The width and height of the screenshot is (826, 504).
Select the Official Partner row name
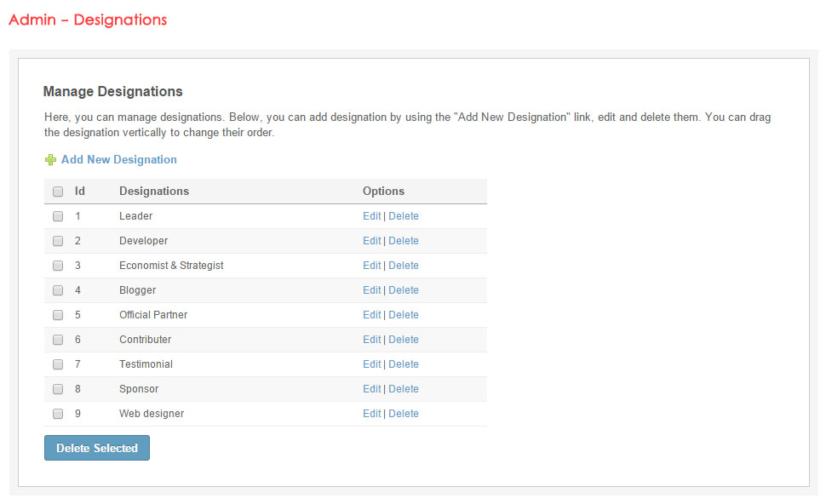(x=153, y=315)
